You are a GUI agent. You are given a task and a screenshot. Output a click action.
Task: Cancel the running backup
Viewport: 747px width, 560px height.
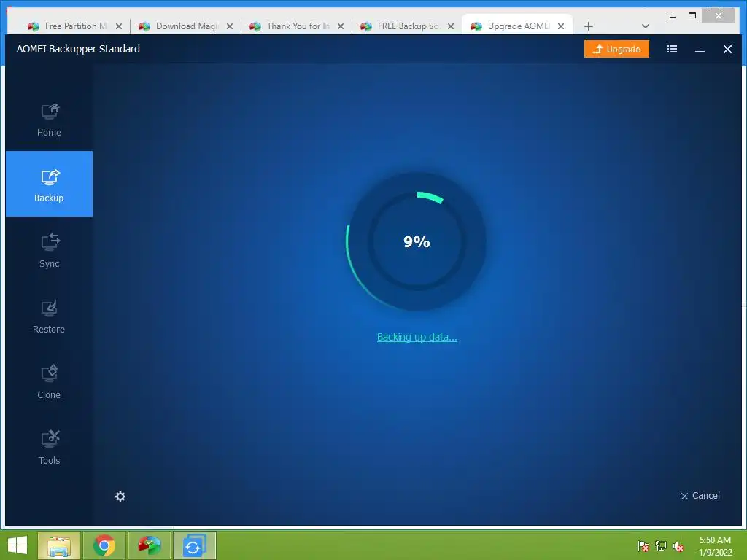700,496
